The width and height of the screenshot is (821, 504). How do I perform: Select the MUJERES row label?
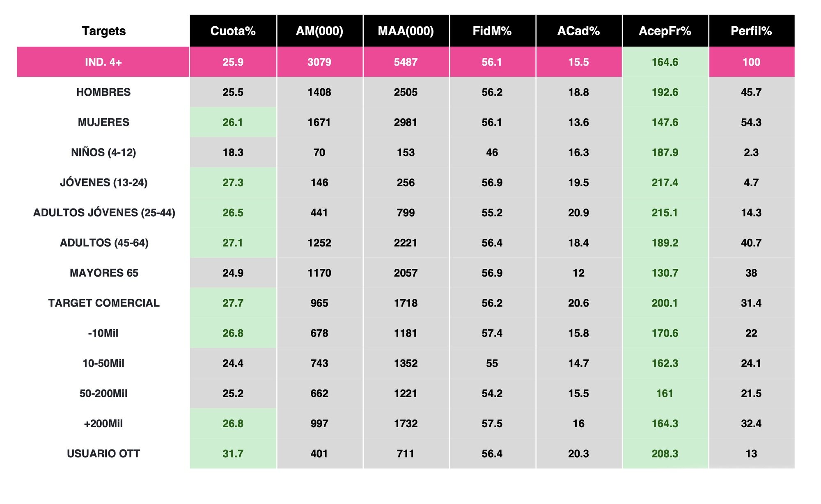point(103,122)
